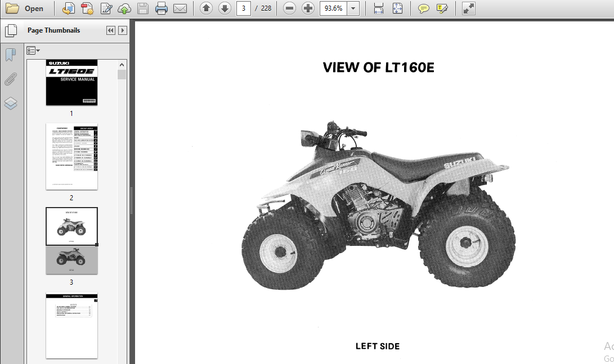This screenshot has height=364, width=614.
Task: Open the zoom level dropdown arrow
Action: (x=353, y=8)
